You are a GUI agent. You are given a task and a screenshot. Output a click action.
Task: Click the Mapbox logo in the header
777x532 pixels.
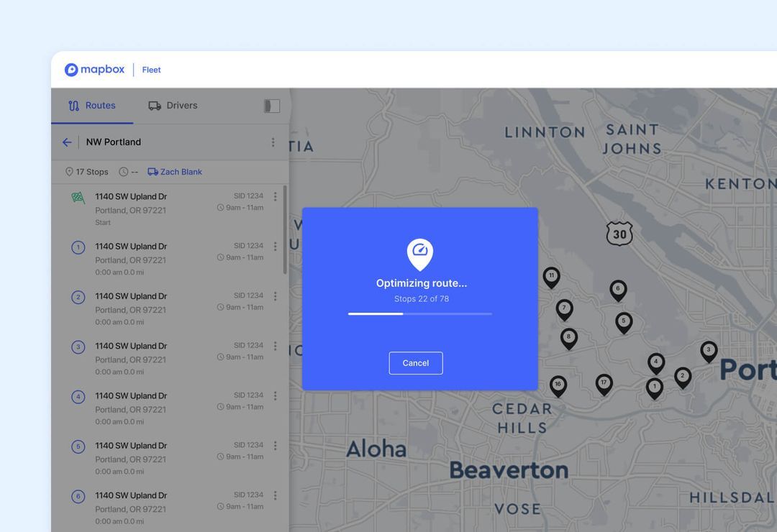tap(94, 69)
